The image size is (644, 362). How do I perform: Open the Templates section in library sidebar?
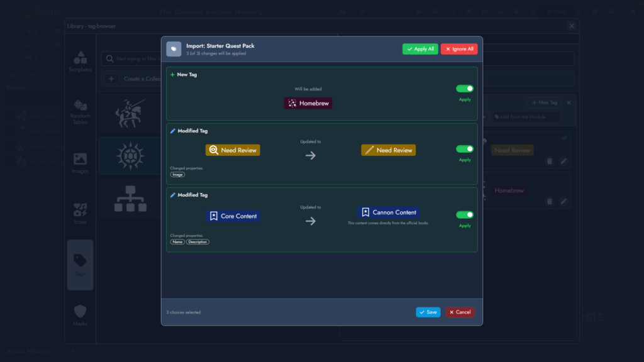coord(80,61)
